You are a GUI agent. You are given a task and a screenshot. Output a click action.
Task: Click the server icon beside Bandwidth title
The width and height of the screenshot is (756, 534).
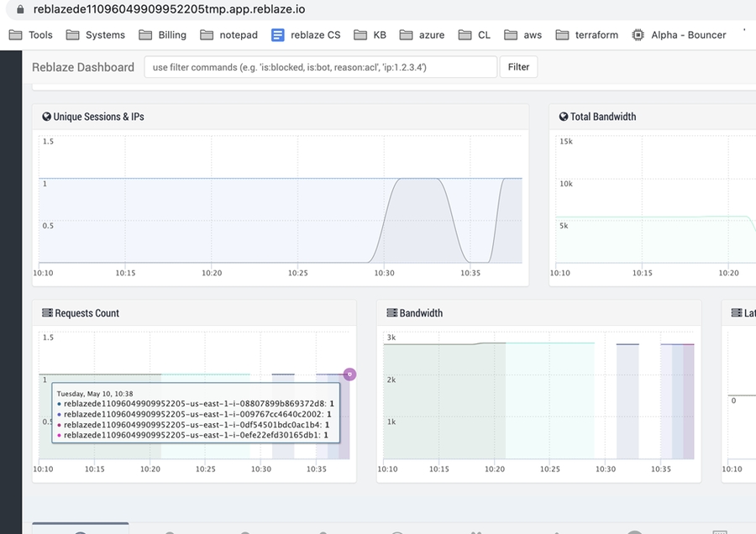pyautogui.click(x=391, y=313)
